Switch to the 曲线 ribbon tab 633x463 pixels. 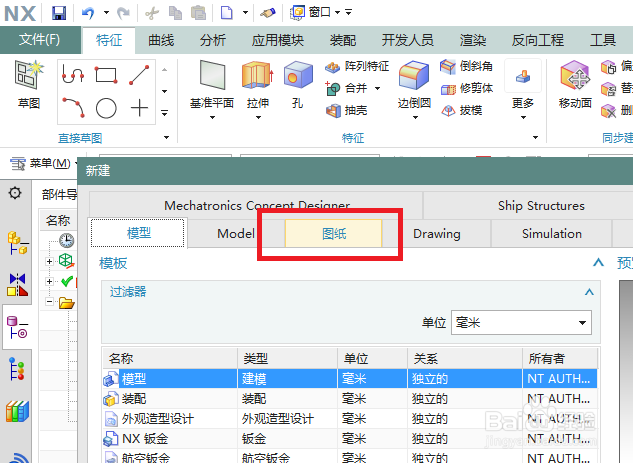[x=161, y=40]
